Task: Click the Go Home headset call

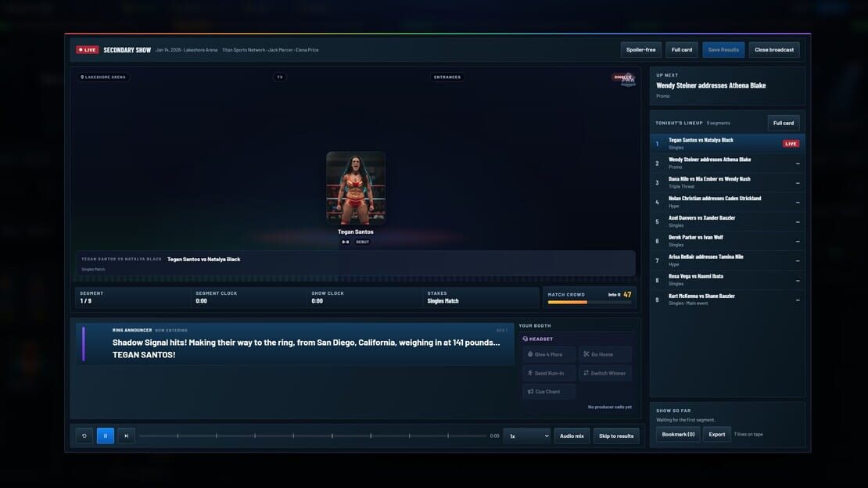Action: coord(604,354)
